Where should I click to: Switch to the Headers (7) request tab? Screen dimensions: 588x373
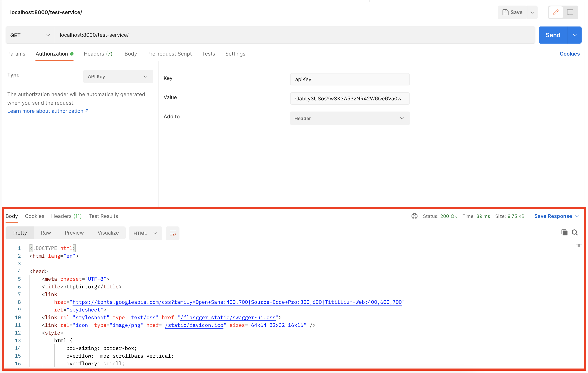click(98, 54)
